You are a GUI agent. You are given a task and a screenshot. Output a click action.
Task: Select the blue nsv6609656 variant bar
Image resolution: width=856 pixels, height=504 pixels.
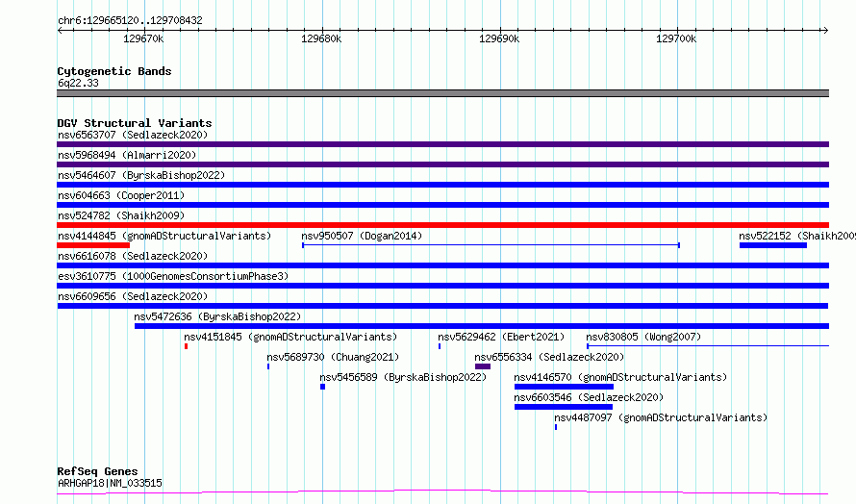[442, 306]
